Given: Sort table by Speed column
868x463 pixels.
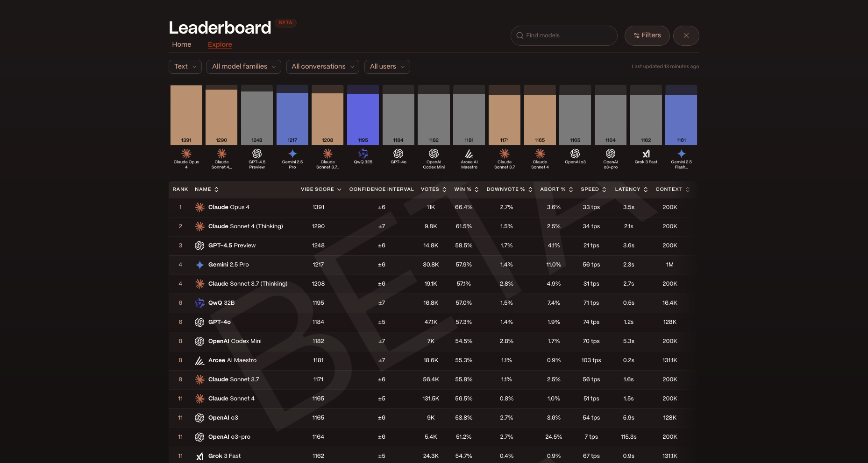Looking at the screenshot, I should [x=593, y=189].
